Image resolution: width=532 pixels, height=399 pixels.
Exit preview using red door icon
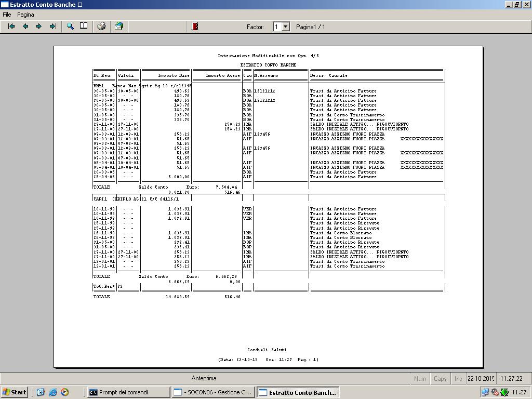click(195, 26)
